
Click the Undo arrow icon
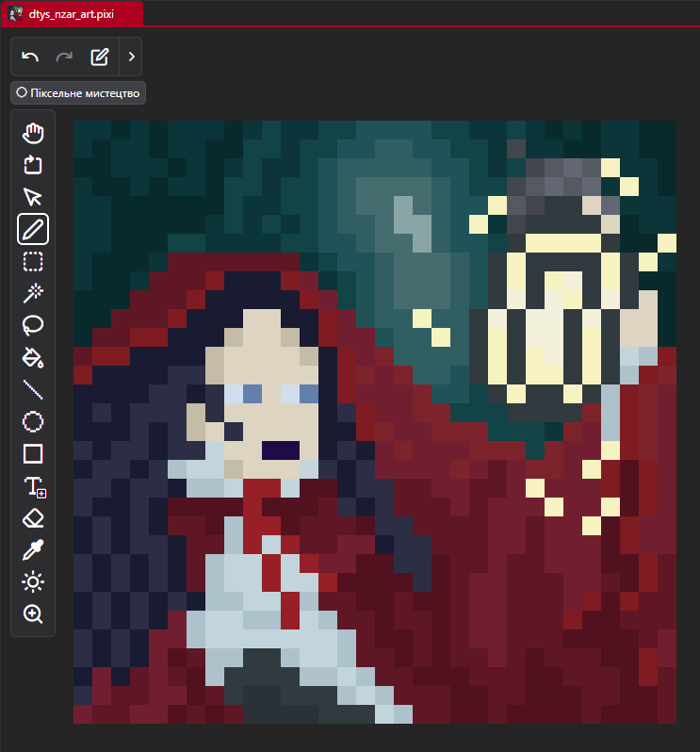(x=30, y=57)
